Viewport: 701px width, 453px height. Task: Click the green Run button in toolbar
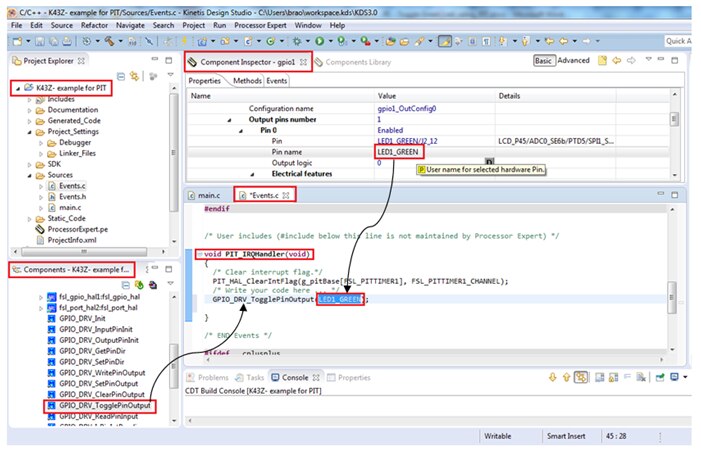pyautogui.click(x=320, y=41)
